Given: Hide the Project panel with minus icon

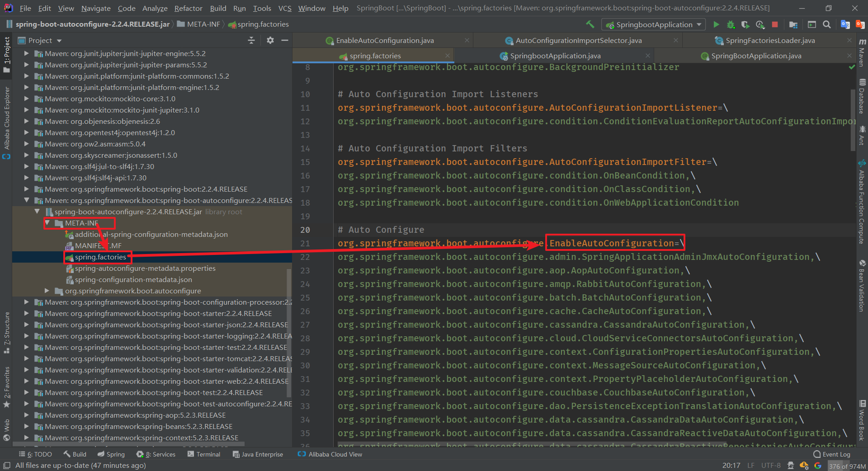Looking at the screenshot, I should 285,40.
